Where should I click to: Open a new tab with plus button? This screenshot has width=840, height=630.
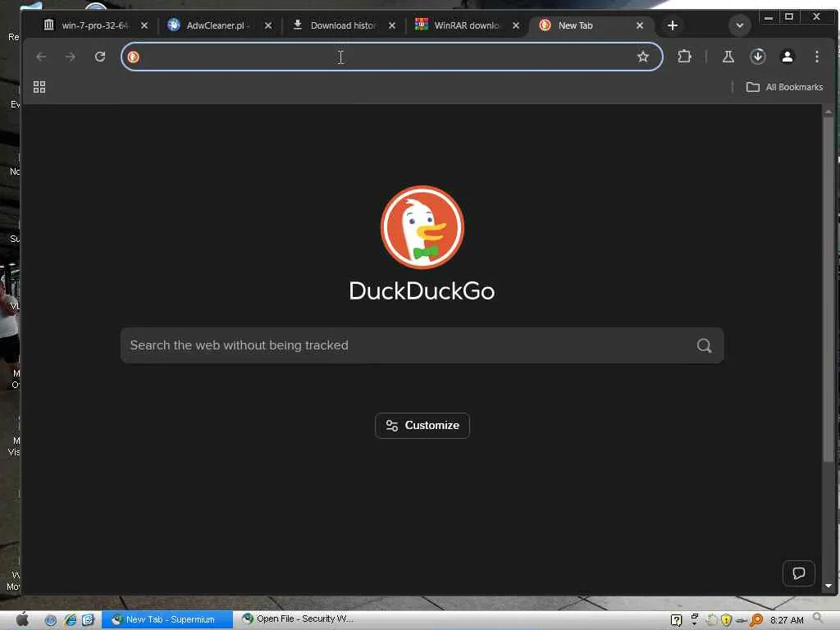coord(673,25)
